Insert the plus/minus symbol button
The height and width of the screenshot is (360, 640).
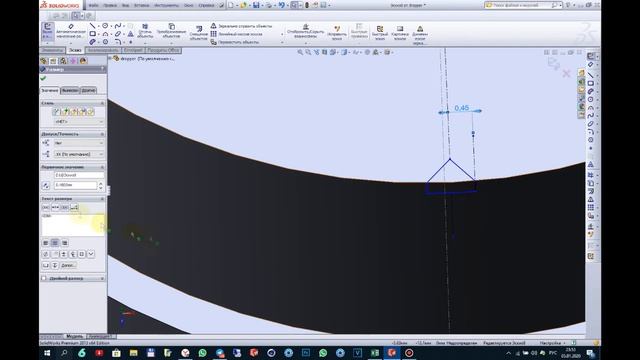pyautogui.click(x=64, y=254)
